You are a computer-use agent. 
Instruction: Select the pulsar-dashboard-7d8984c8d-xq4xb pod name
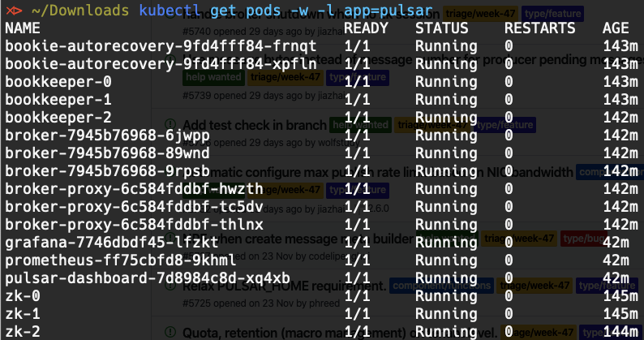click(148, 278)
